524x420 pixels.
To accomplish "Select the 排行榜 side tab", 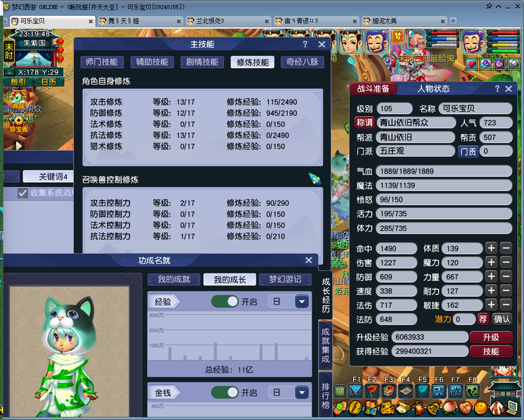I will pyautogui.click(x=326, y=396).
